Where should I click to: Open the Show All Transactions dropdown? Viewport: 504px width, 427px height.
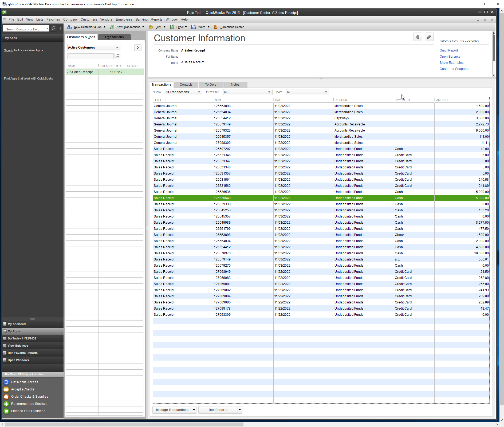[183, 92]
